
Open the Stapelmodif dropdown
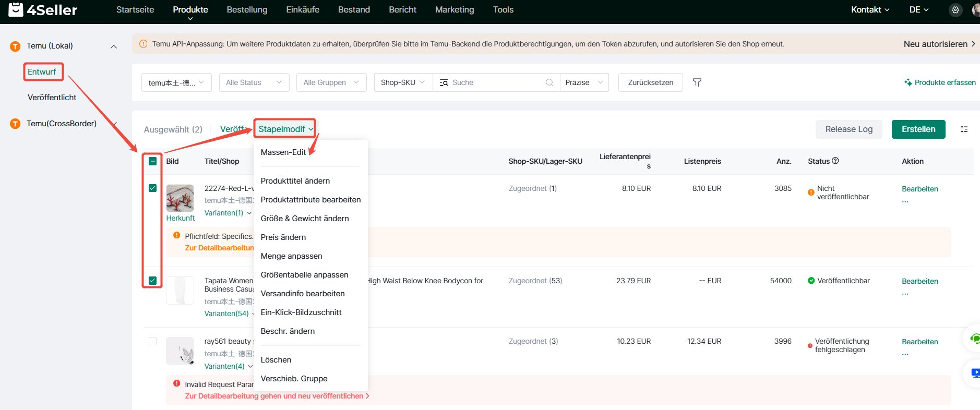pos(285,129)
